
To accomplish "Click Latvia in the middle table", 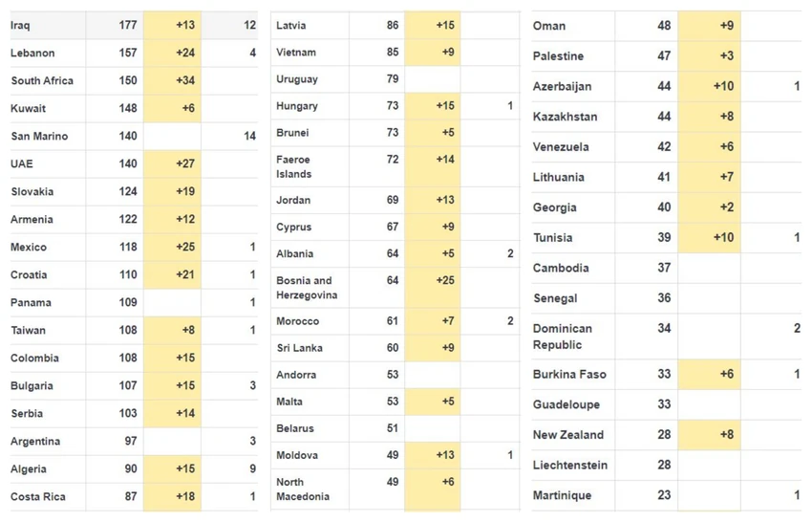I will 291,26.
